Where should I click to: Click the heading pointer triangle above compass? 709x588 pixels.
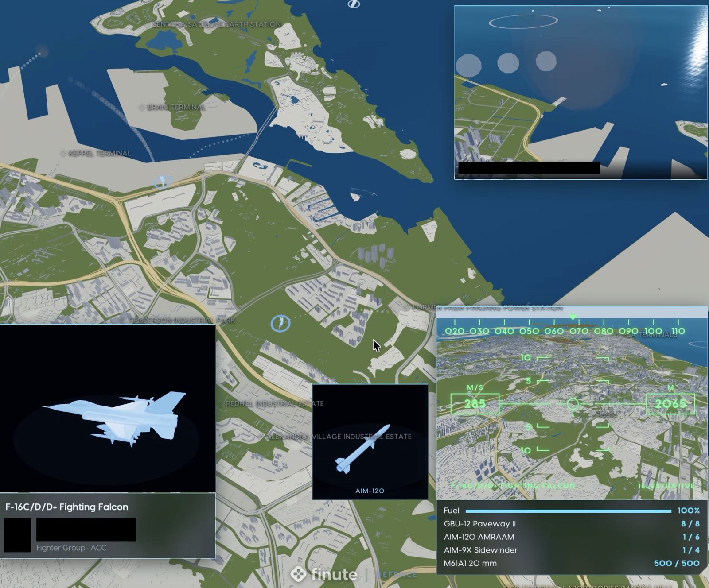coord(573,317)
